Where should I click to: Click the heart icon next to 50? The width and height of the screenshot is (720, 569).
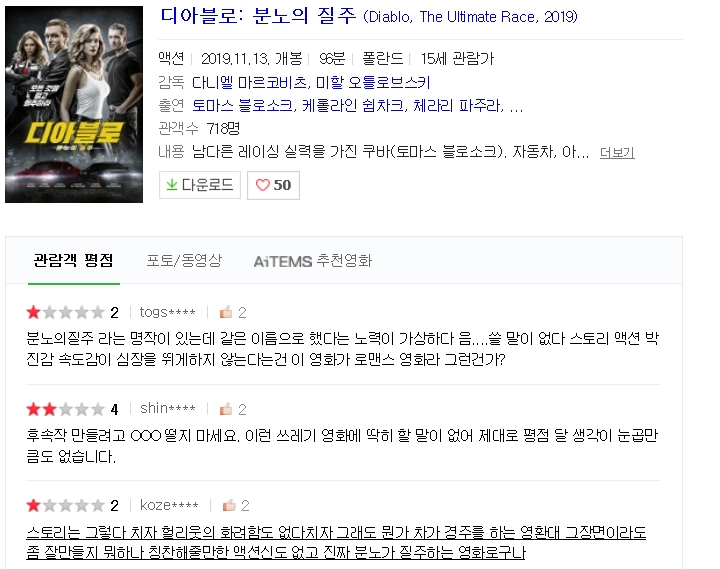pos(263,185)
